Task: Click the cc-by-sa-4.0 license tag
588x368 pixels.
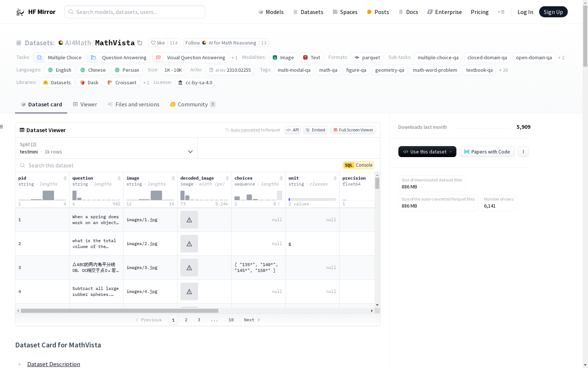Action: (195, 82)
